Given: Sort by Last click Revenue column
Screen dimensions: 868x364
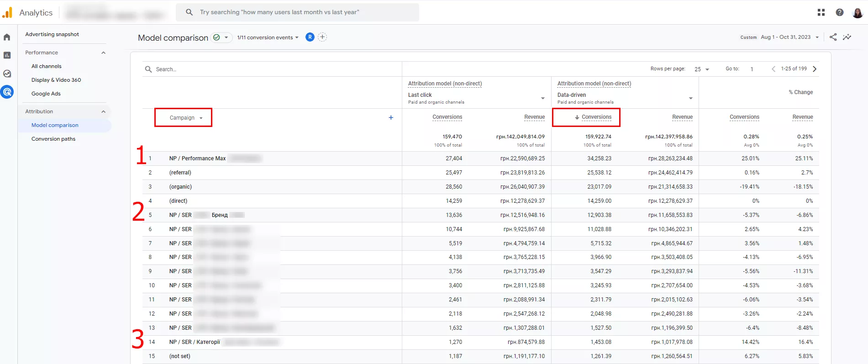Looking at the screenshot, I should 534,117.
